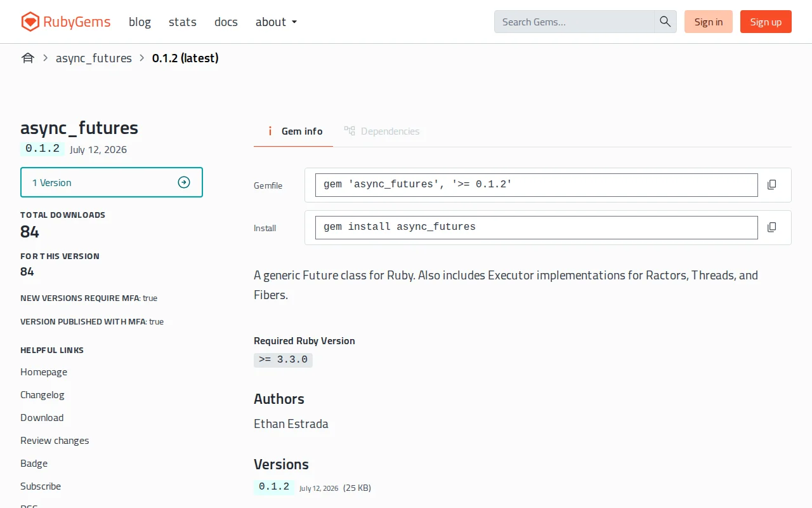Click the 0.1.2 version badge under title
Image resolution: width=812 pixels, height=508 pixels.
tap(43, 149)
